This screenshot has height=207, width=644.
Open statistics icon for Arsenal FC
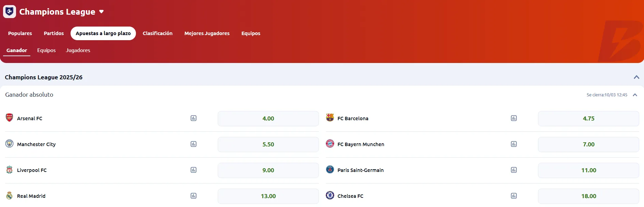click(x=194, y=118)
